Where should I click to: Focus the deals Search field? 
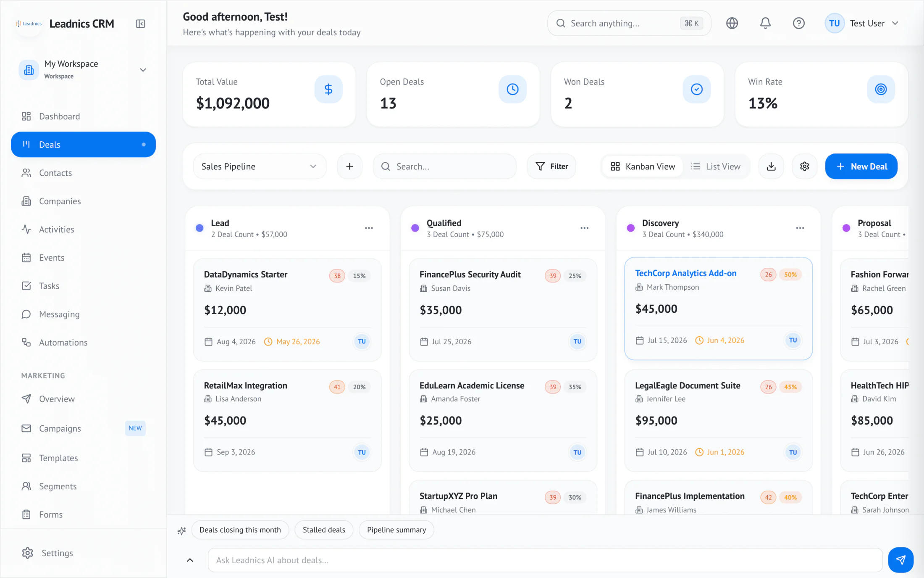(x=444, y=166)
